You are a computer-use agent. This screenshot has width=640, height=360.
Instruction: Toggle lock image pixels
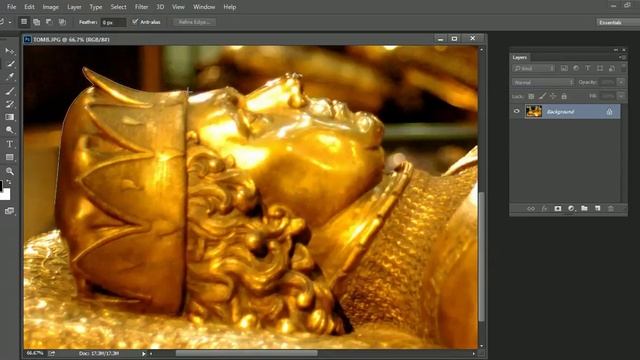[x=542, y=96]
